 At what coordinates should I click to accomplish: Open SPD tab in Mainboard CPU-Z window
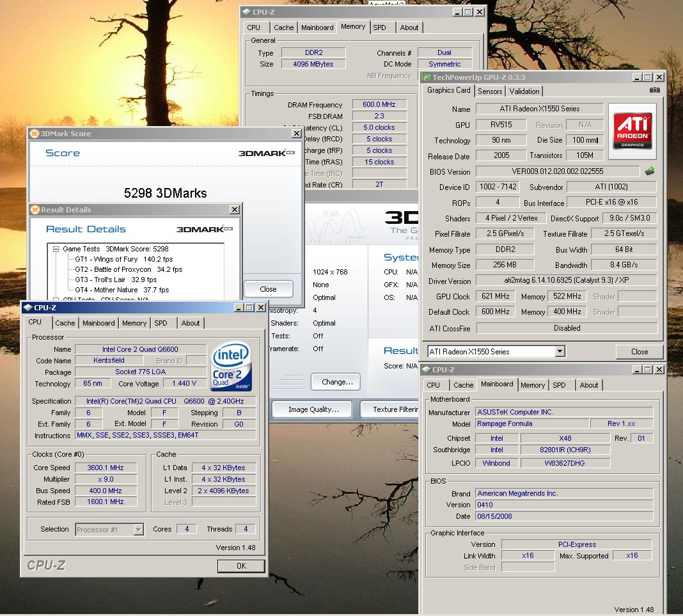pos(560,385)
